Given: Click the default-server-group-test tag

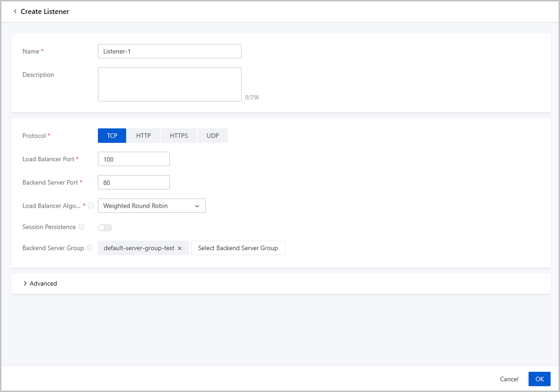Looking at the screenshot, I should point(139,248).
